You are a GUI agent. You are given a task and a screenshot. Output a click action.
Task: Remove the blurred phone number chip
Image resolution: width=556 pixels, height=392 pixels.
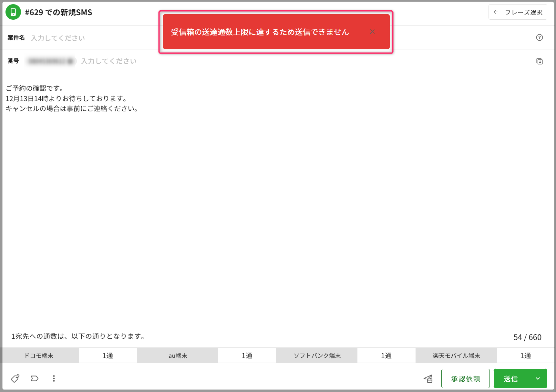pyautogui.click(x=70, y=61)
